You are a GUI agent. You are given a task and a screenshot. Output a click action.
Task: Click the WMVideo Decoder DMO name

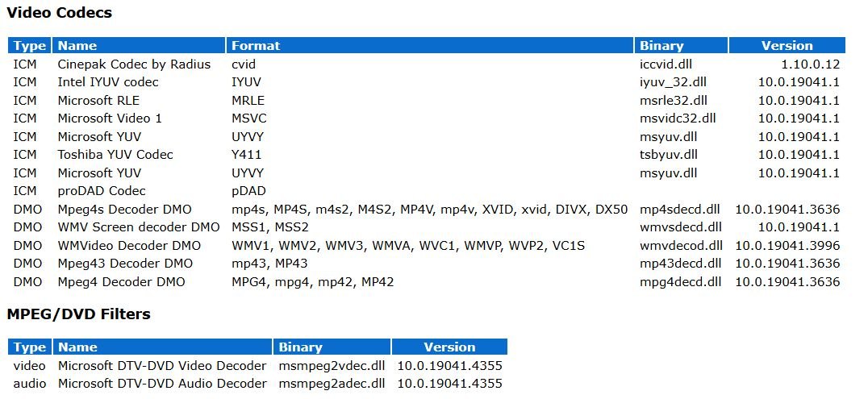tap(129, 245)
